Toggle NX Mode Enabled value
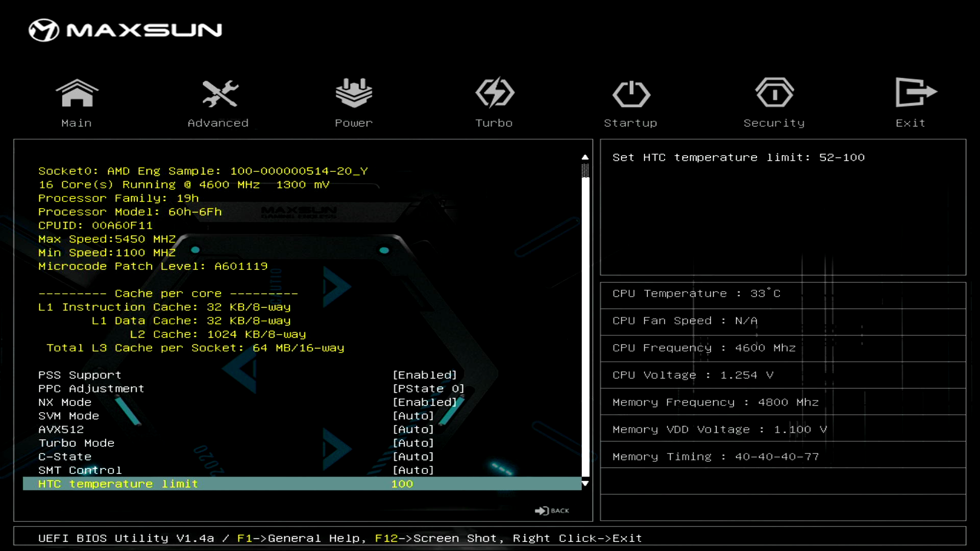980x551 pixels. click(424, 402)
